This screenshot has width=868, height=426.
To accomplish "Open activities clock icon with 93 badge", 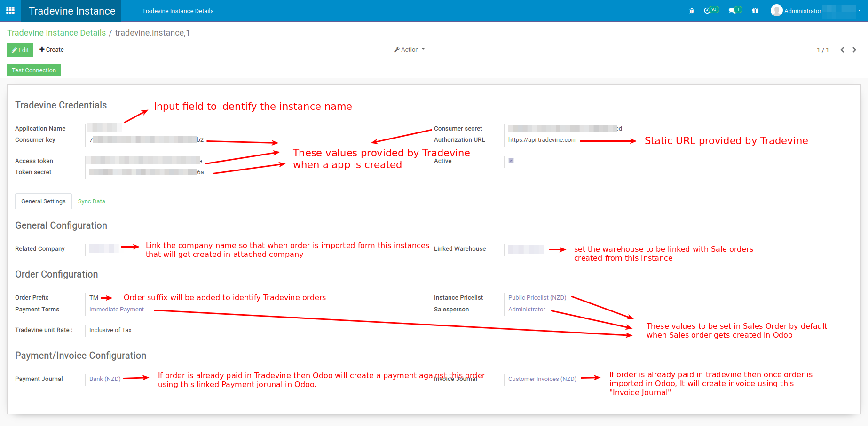I will (711, 10).
